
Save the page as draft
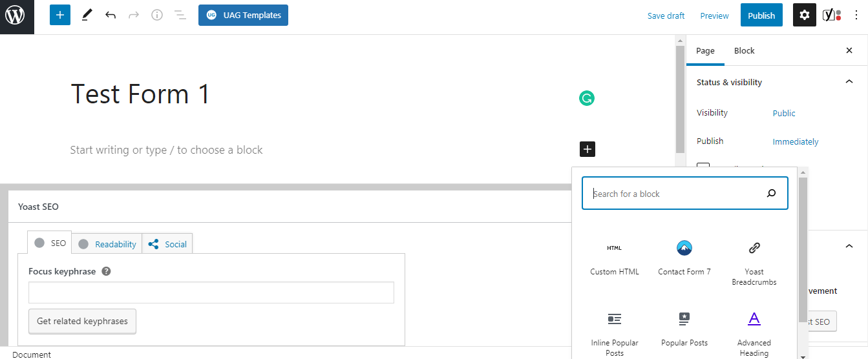666,15
